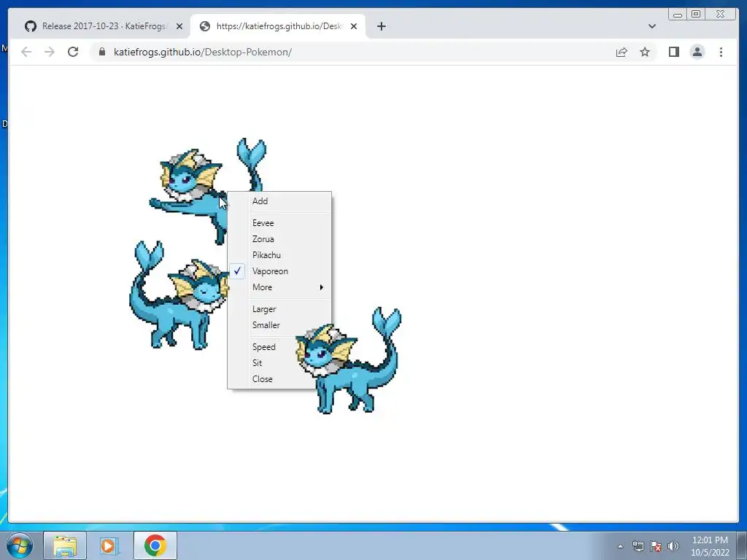Screen dimensions: 747x560
Task: Open the tab search chevron
Action: tap(652, 26)
